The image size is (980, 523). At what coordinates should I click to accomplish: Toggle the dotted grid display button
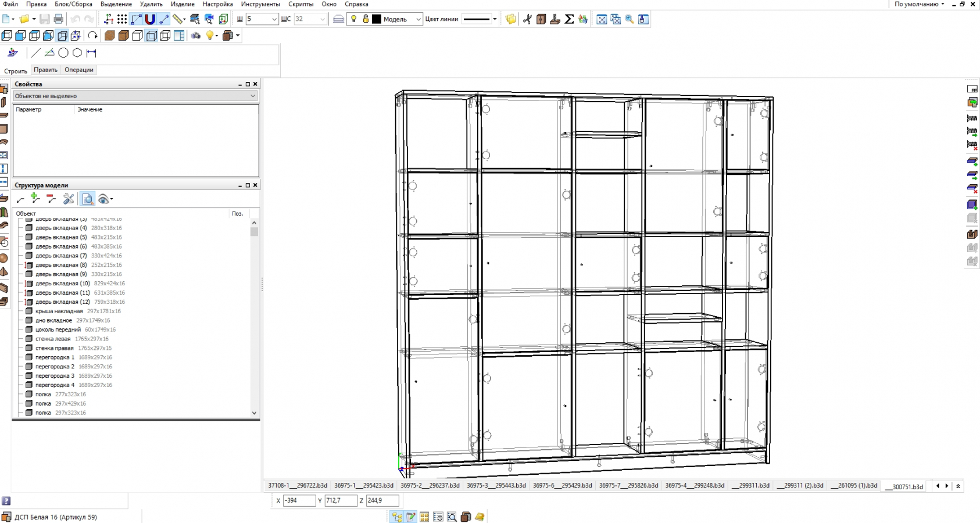coord(122,19)
